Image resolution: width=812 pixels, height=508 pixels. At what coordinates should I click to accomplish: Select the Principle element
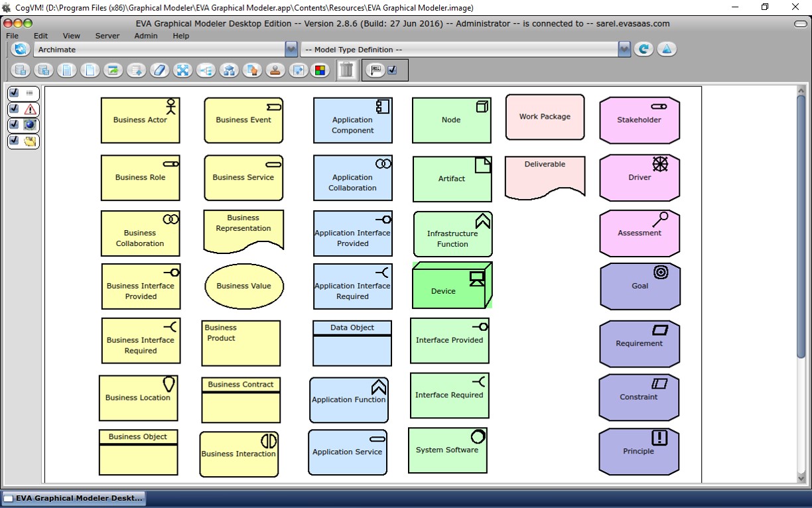[639, 452]
